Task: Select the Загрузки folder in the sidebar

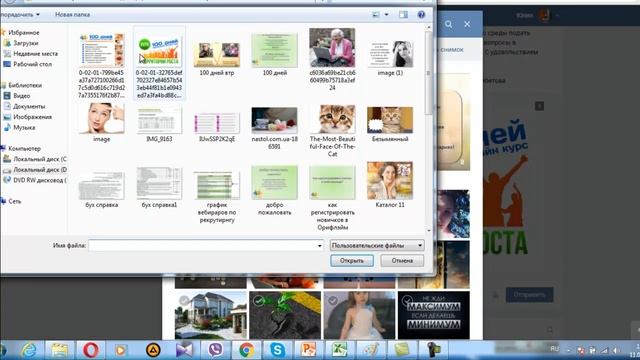Action: tap(25, 43)
